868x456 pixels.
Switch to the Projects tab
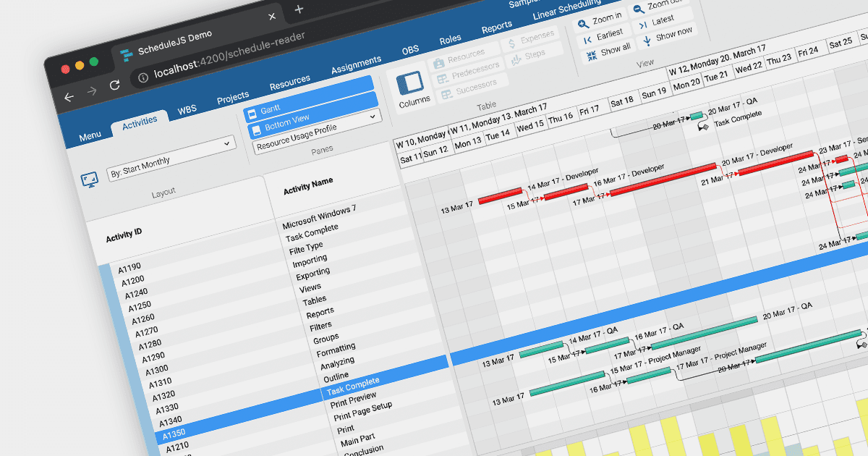[x=233, y=97]
